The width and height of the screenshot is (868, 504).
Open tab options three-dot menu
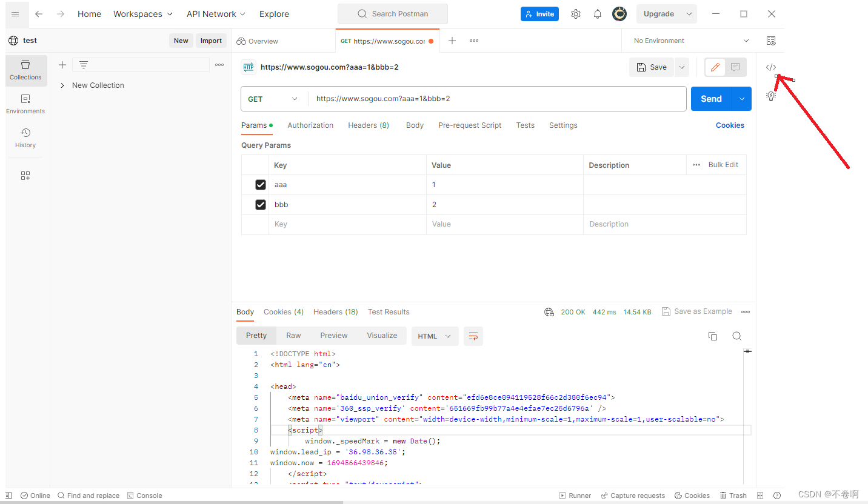click(x=474, y=41)
